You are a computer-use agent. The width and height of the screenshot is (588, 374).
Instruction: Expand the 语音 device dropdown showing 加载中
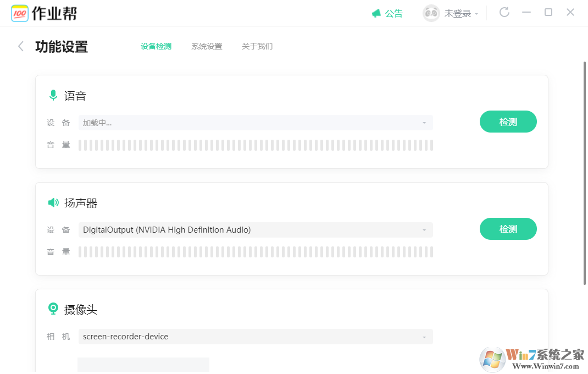[256, 123]
